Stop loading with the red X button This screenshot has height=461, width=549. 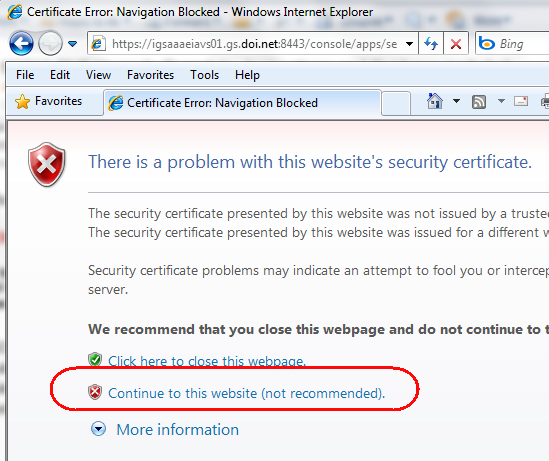coord(456,44)
